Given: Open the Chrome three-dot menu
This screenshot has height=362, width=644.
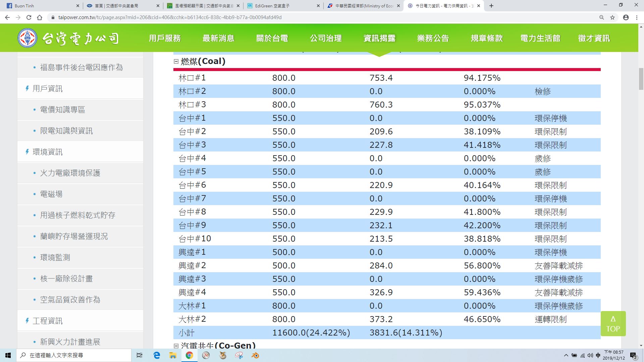Looking at the screenshot, I should click(x=637, y=17).
